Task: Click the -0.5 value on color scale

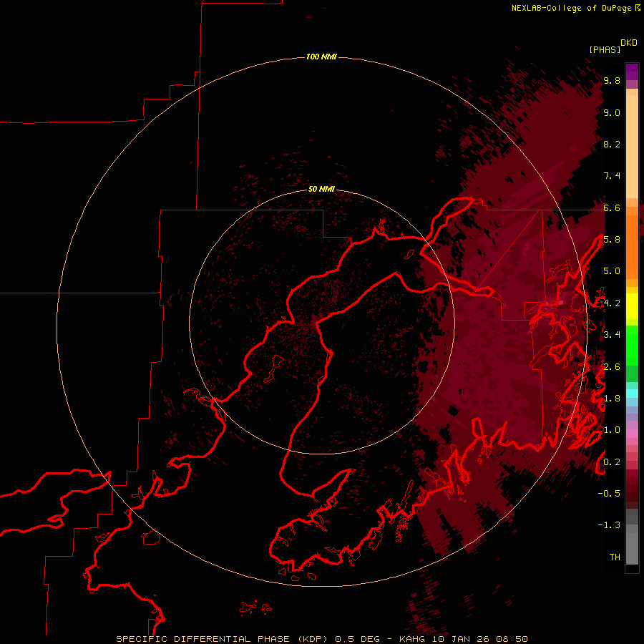Action: 609,493
